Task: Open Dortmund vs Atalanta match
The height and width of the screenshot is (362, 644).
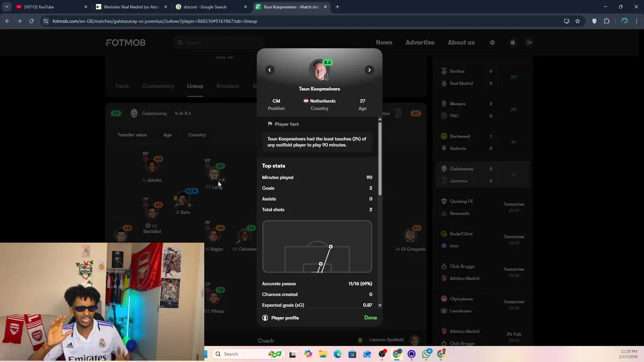Action: [x=483, y=142]
